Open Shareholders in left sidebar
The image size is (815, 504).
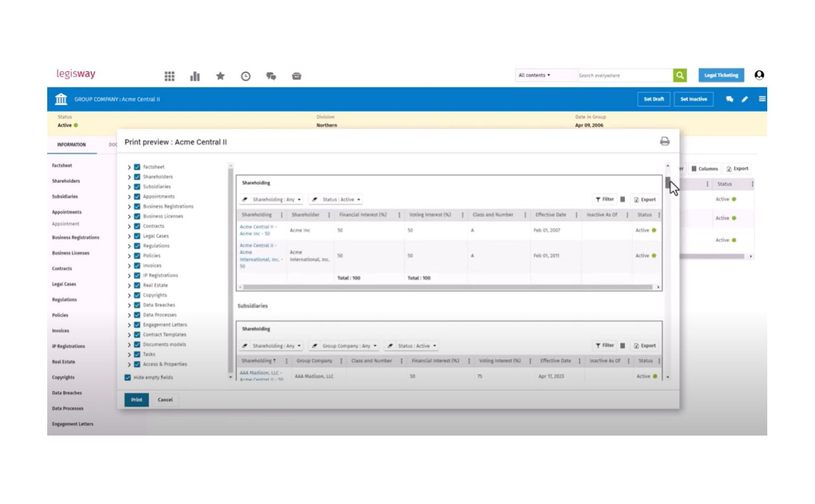[x=66, y=181]
